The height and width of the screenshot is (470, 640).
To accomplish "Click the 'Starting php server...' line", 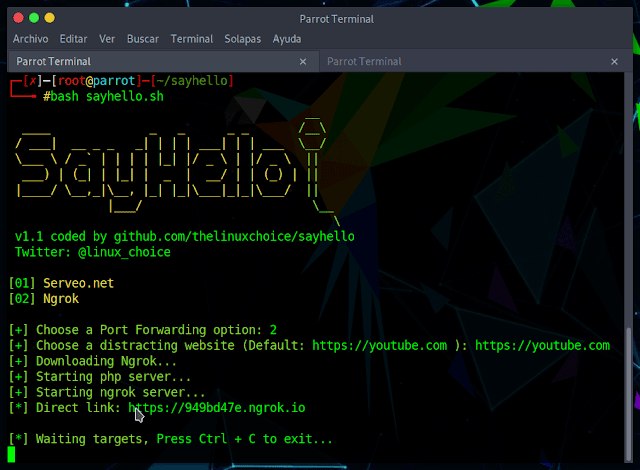I will tap(100, 377).
